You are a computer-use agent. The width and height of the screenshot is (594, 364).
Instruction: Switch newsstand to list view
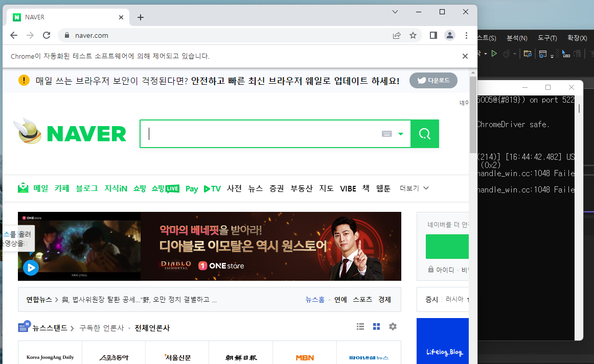point(360,327)
